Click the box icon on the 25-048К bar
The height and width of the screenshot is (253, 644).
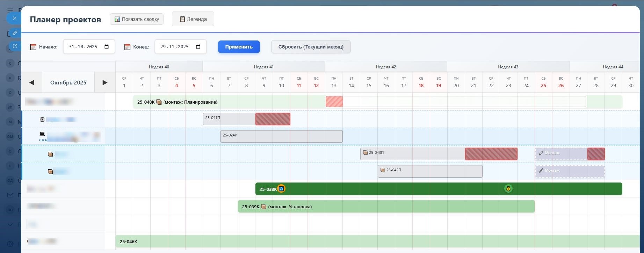click(159, 102)
